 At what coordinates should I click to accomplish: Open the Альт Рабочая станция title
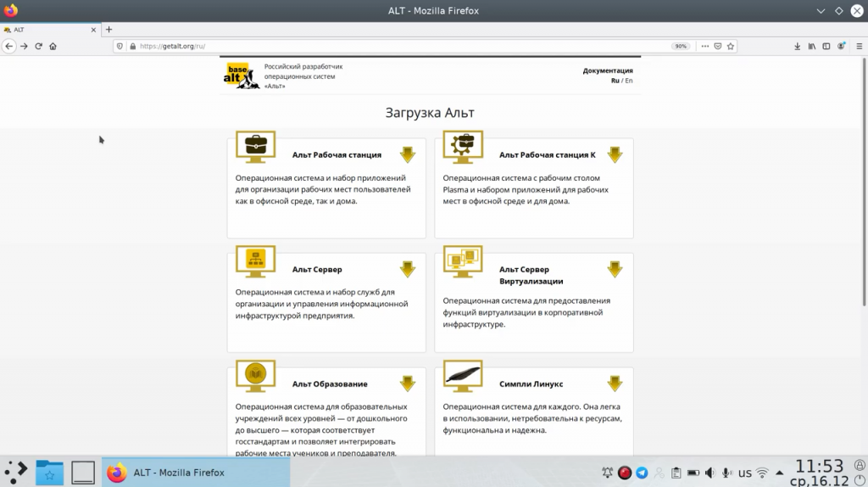(337, 154)
